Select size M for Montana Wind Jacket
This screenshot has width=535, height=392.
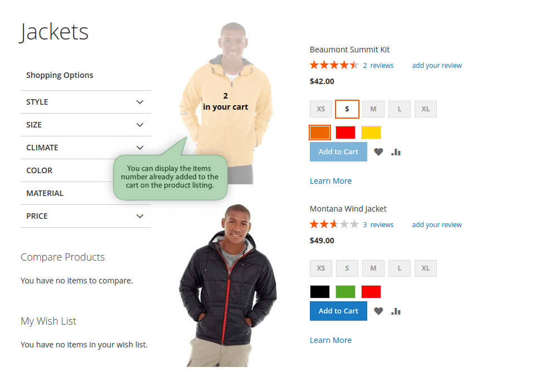point(373,268)
